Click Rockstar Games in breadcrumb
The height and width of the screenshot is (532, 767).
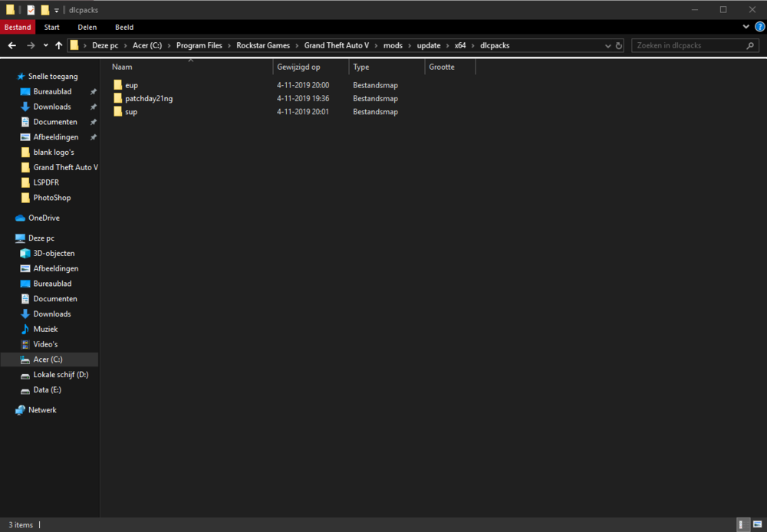click(x=263, y=45)
